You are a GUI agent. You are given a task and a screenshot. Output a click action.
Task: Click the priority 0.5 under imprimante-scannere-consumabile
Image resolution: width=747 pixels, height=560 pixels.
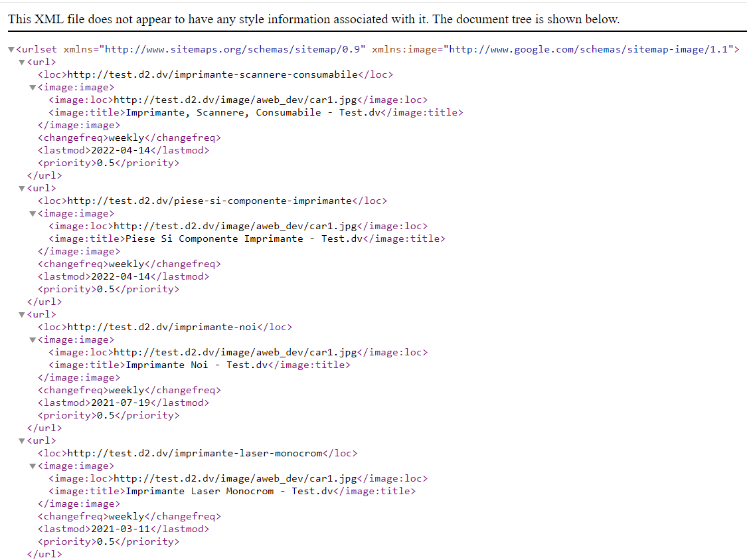106,163
